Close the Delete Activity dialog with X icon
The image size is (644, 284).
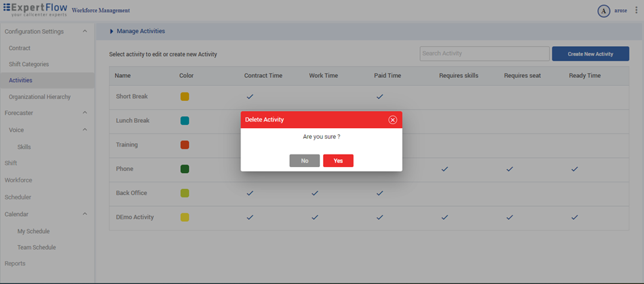(392, 120)
